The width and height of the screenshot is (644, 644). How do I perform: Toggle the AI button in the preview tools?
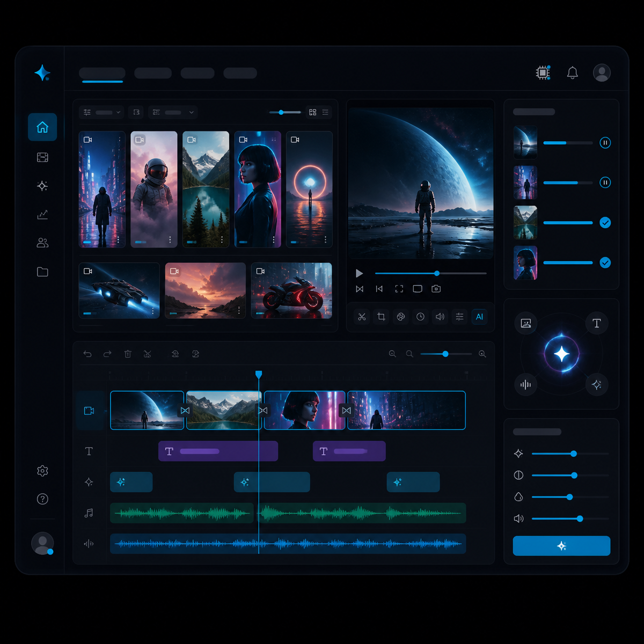[x=479, y=317]
